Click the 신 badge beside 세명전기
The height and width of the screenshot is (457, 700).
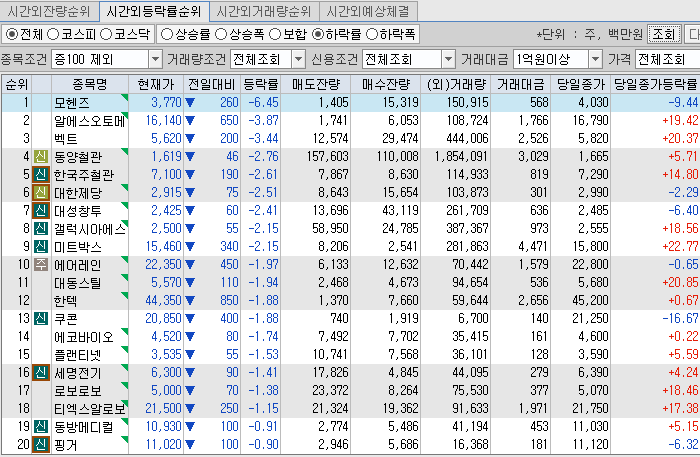pyautogui.click(x=41, y=373)
